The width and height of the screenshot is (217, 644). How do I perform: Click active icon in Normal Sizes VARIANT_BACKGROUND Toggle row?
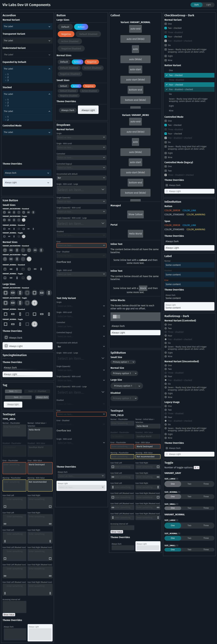click(29, 259)
